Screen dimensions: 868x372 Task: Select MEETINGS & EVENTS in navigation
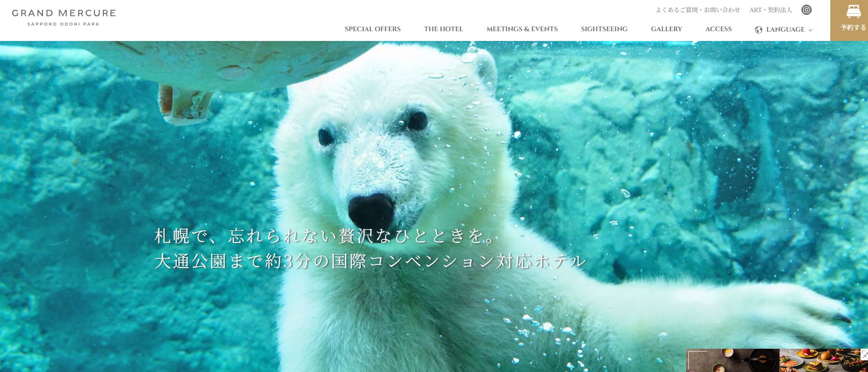point(522,29)
